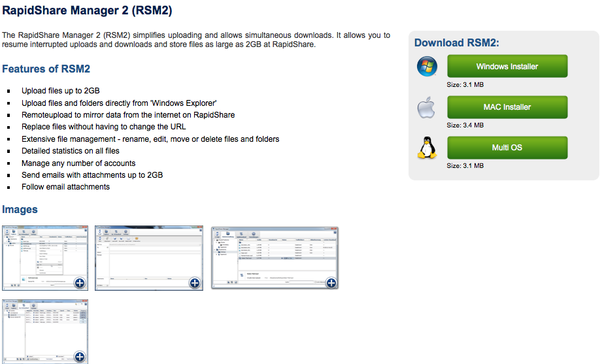Click 'Upload files and folders directly from Windows Explorer' item
Viewport: 602px width, 364px height.
coord(119,103)
